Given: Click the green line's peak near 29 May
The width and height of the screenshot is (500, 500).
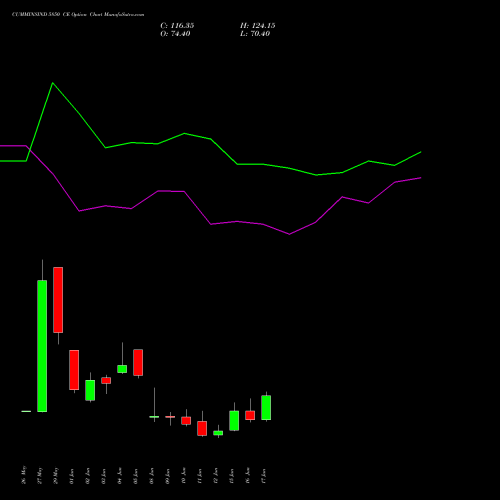Looking at the screenshot, I should pos(53,83).
